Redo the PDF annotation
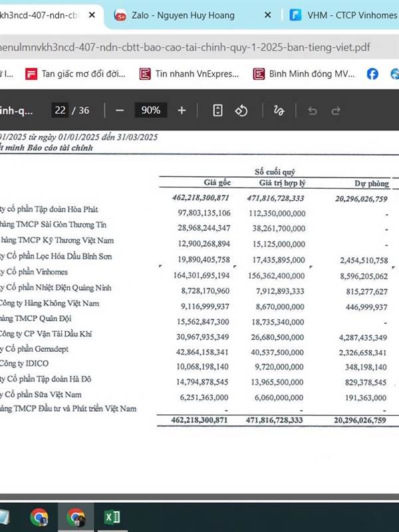Image resolution: width=399 pixels, height=532 pixels. pos(336,110)
